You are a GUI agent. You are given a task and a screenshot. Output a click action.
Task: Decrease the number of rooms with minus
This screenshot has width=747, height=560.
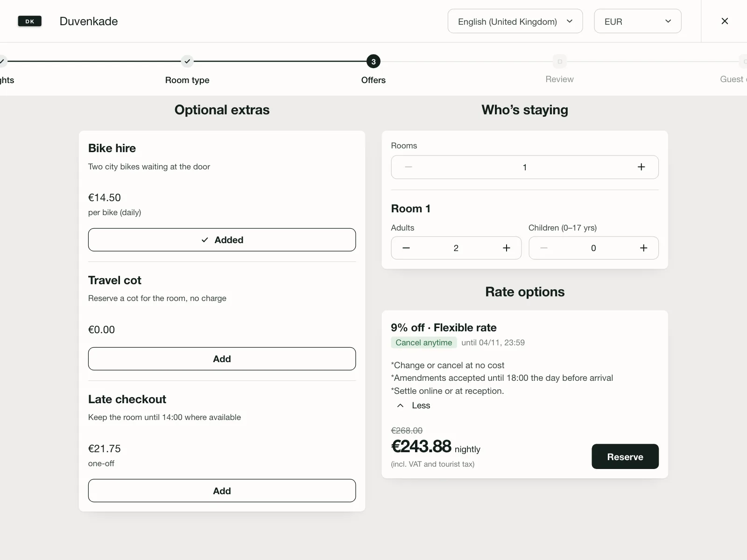[x=409, y=167]
